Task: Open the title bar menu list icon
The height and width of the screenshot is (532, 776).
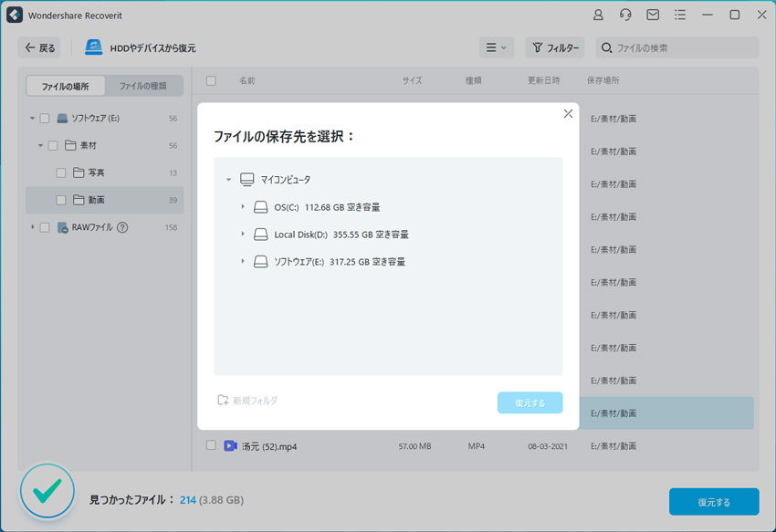Action: pyautogui.click(x=680, y=15)
